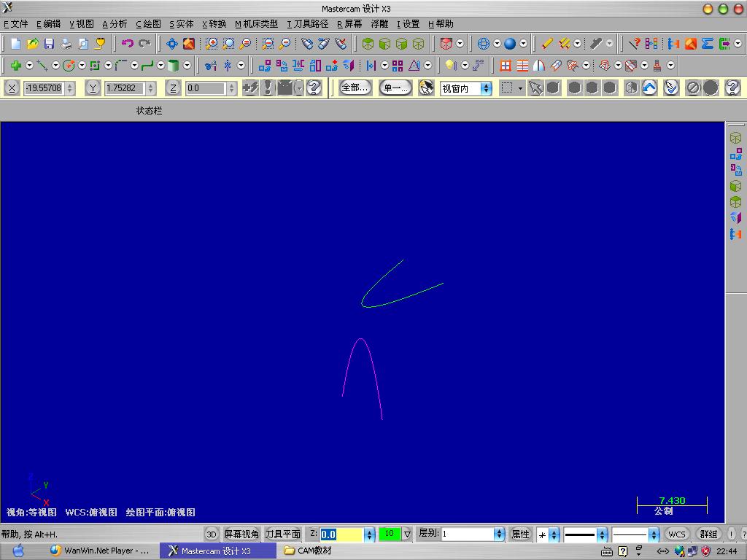Toggle the verify selection checkmark cursor button
This screenshot has height=560, width=747.
671,88
